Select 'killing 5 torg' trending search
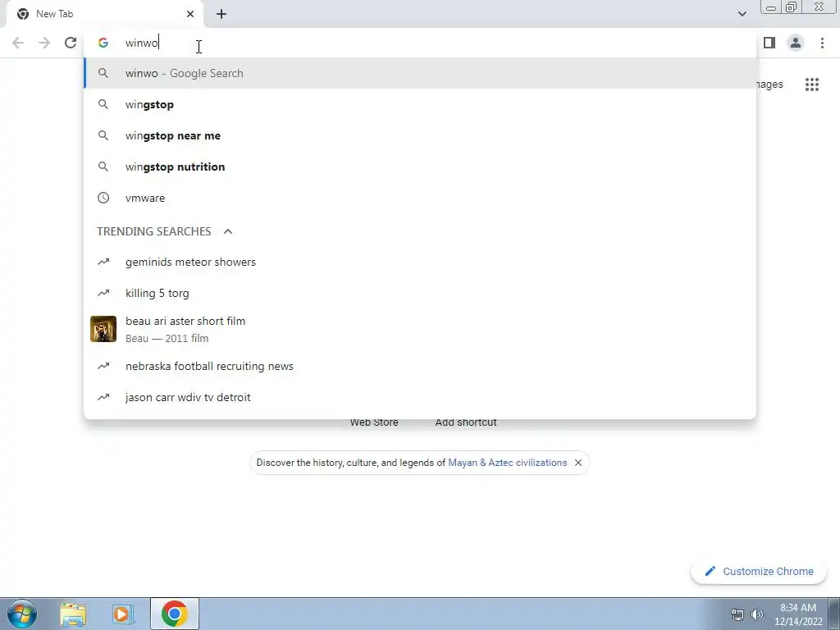Viewport: 840px width, 630px height. click(x=420, y=293)
